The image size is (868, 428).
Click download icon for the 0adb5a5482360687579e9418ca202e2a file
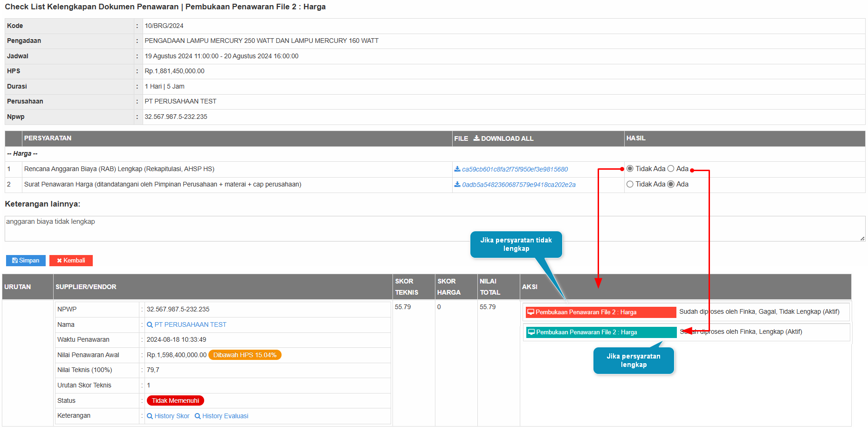click(457, 185)
